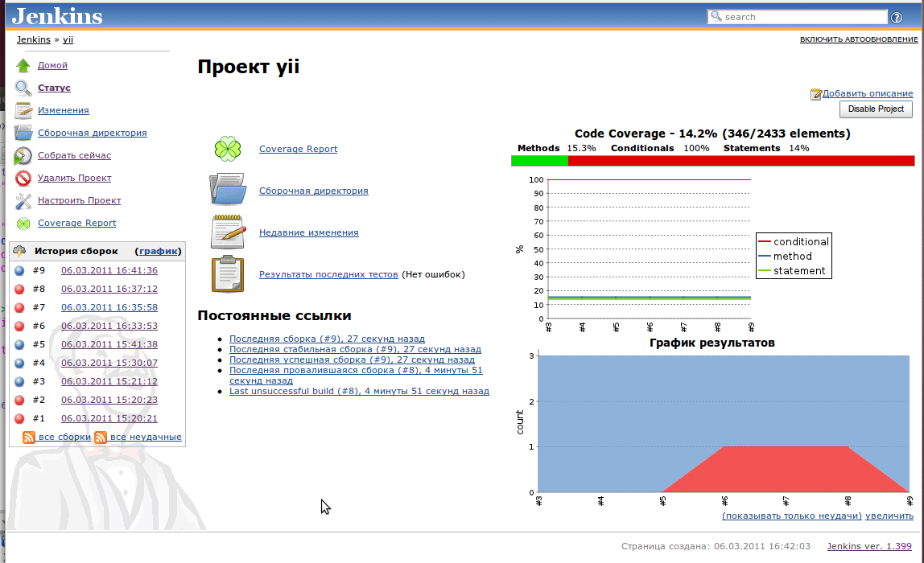Open build 06.03.2011 16:37:12
924x563 pixels.
tap(109, 289)
